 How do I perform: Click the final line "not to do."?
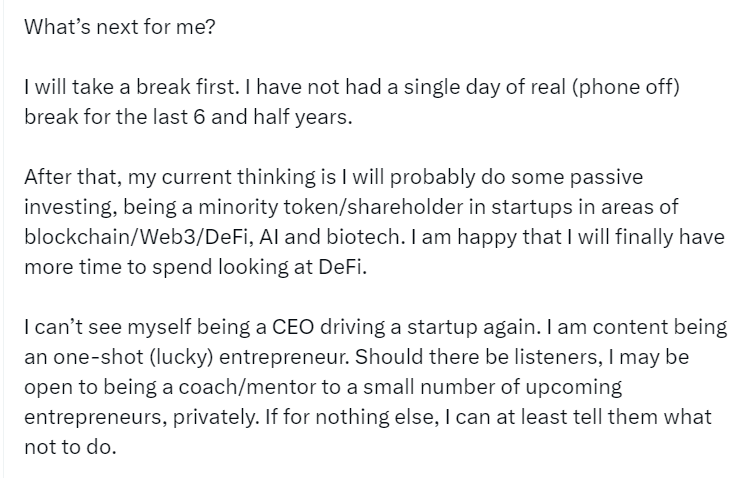(70, 447)
